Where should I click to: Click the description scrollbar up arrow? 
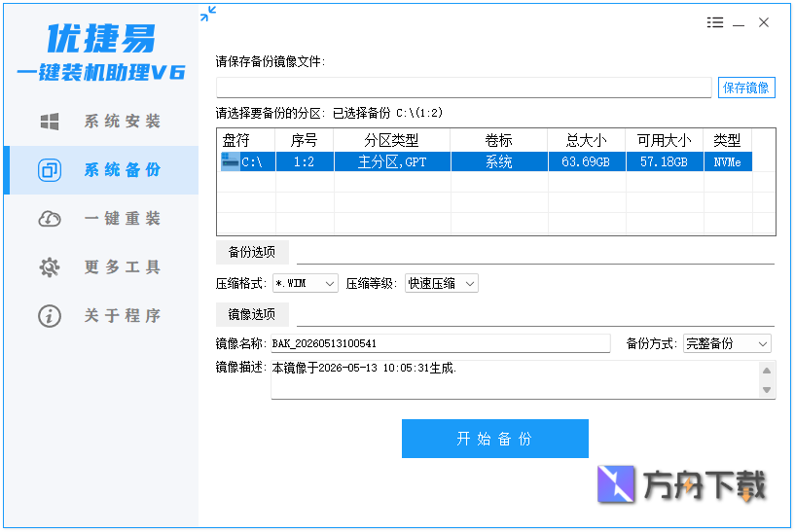767,371
